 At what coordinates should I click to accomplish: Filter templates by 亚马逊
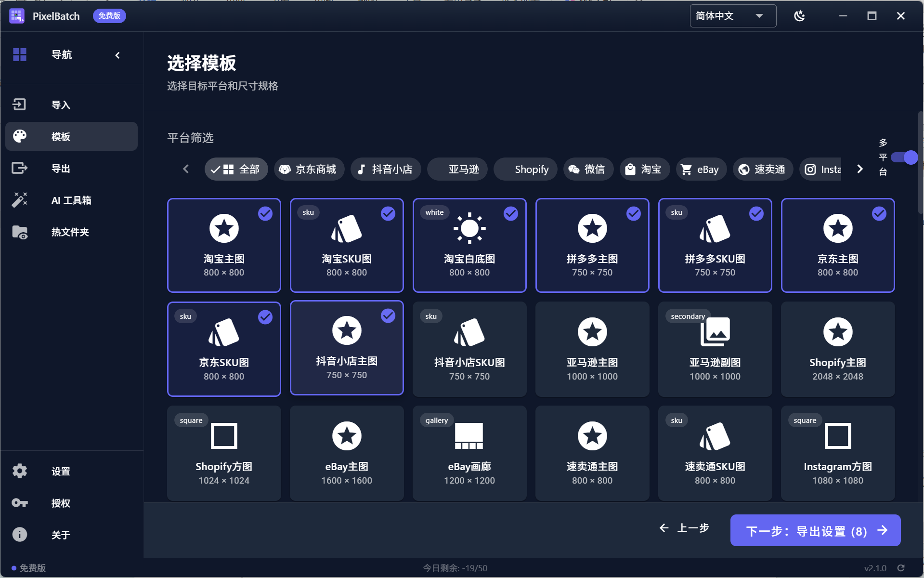pyautogui.click(x=457, y=169)
